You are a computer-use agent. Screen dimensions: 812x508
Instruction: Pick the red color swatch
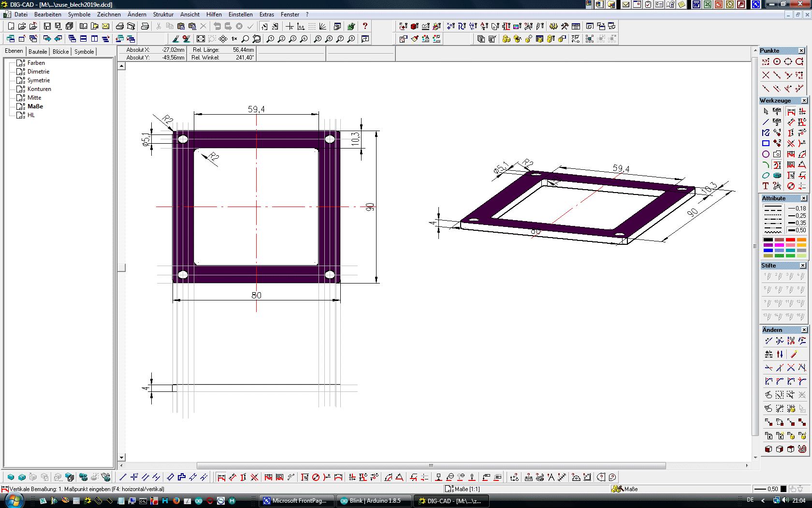[x=790, y=239]
